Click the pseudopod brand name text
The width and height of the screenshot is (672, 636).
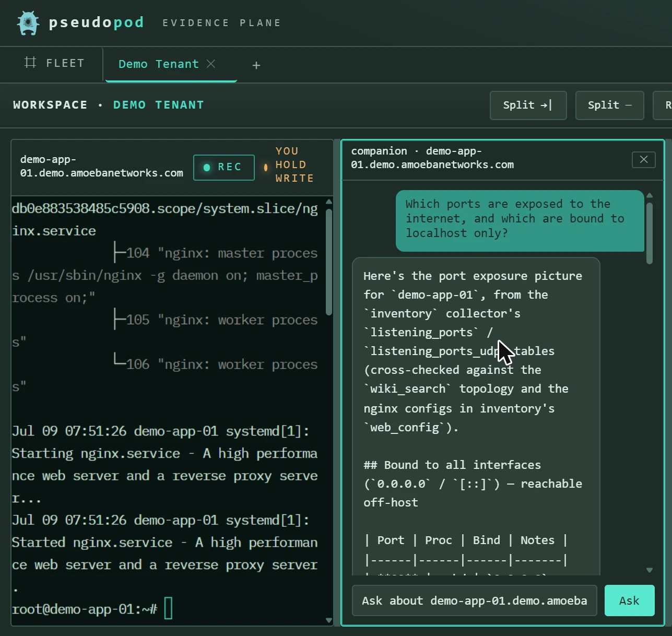tap(96, 22)
